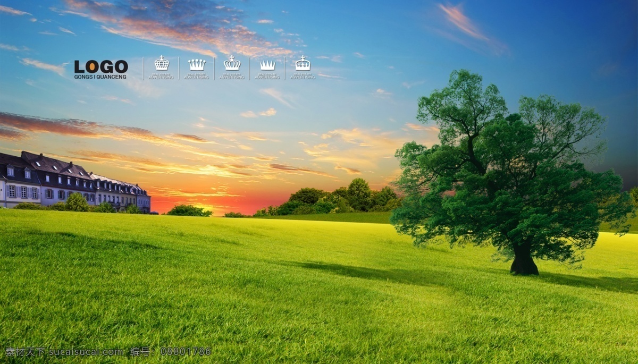
Task: Click the ID number 08801786
Action: [186, 352]
